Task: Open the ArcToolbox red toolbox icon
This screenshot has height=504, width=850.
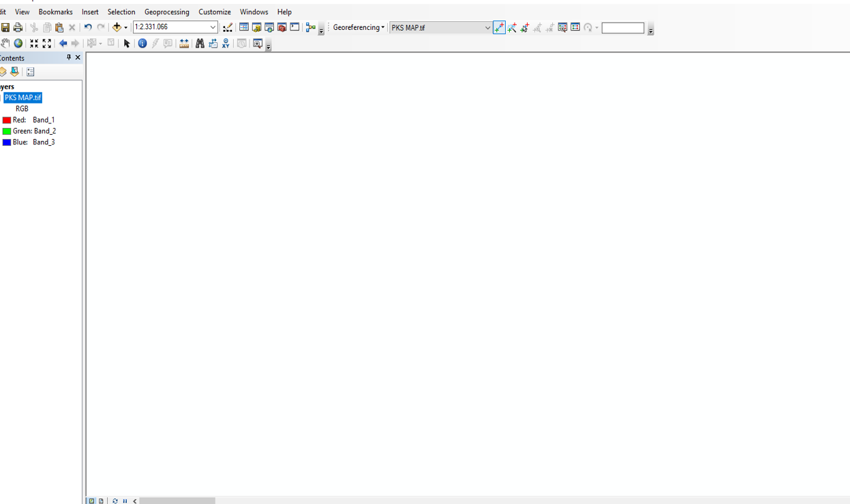Action: pos(282,28)
